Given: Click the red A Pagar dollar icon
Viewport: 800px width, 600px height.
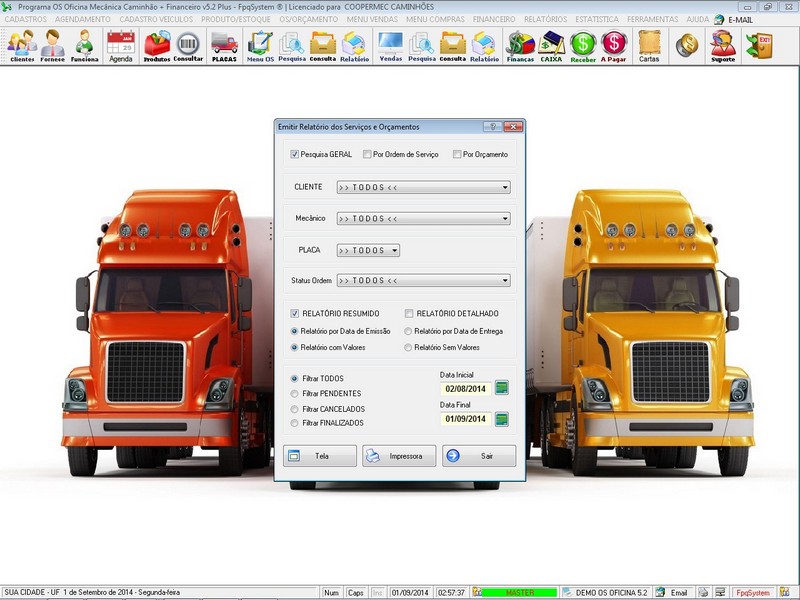Looking at the screenshot, I should [x=613, y=46].
